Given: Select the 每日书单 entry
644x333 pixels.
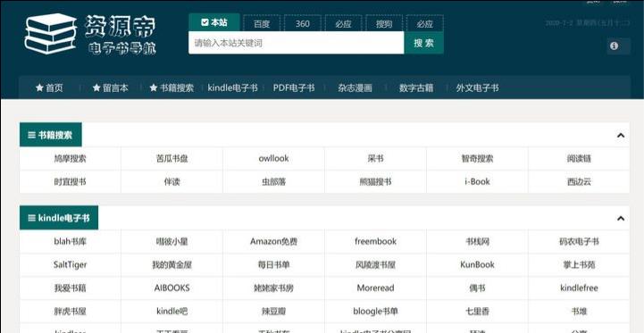Looking at the screenshot, I should pyautogui.click(x=273, y=265).
